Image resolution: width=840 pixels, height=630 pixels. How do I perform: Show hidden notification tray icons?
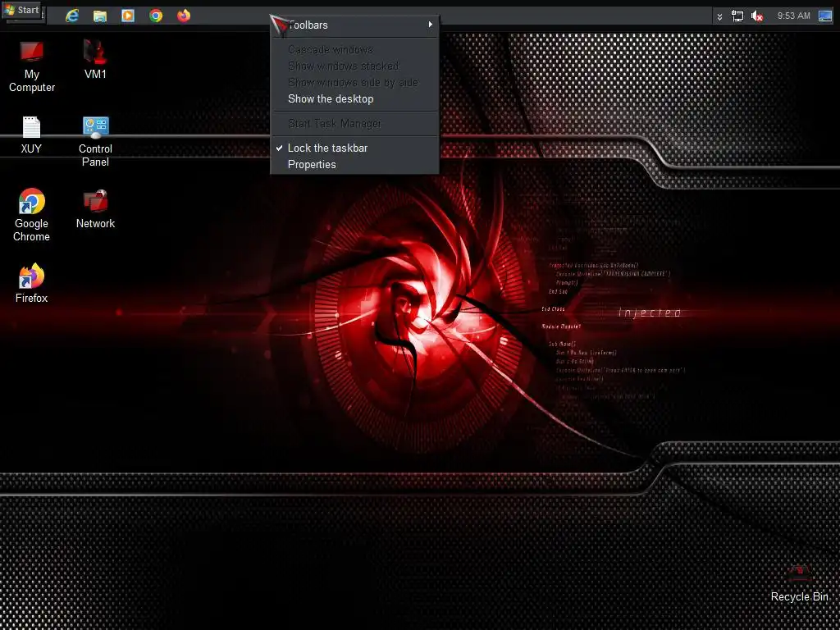point(719,16)
